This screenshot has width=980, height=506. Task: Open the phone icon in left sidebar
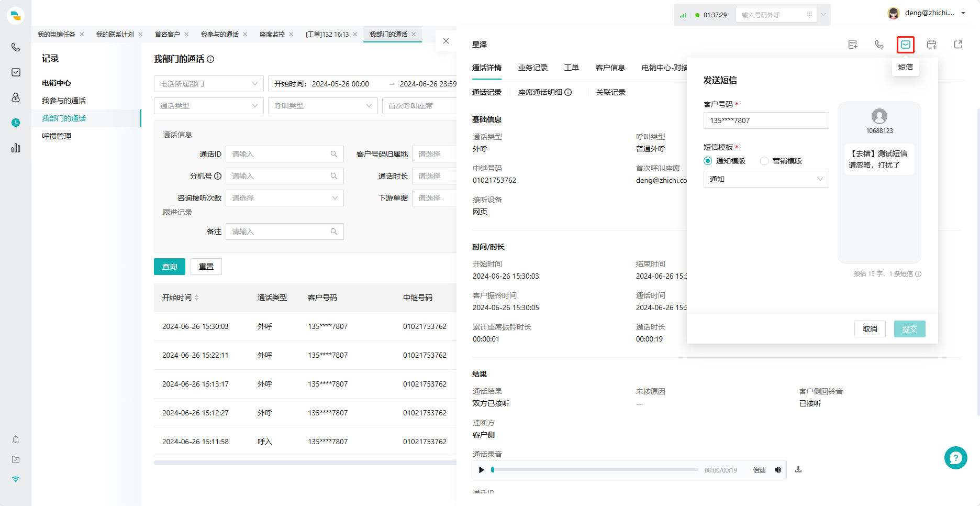click(x=16, y=47)
